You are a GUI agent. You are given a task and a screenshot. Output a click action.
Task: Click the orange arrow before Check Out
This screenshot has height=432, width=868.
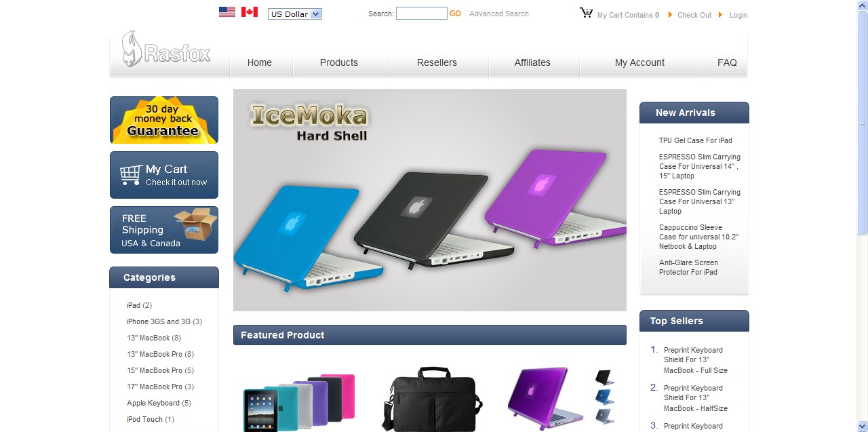coord(671,15)
